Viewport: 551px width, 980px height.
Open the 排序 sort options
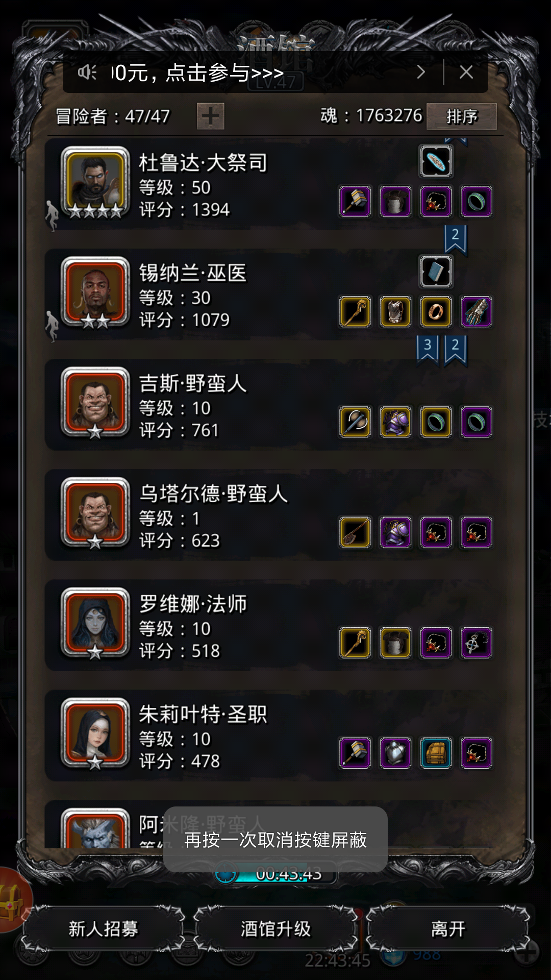[462, 116]
